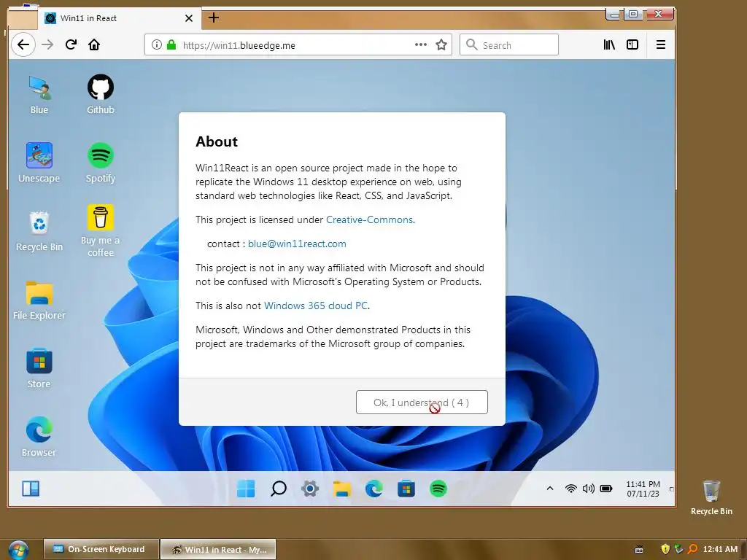The width and height of the screenshot is (747, 560).
Task: Open the blue@win11react.com contact link
Action: [x=297, y=244]
